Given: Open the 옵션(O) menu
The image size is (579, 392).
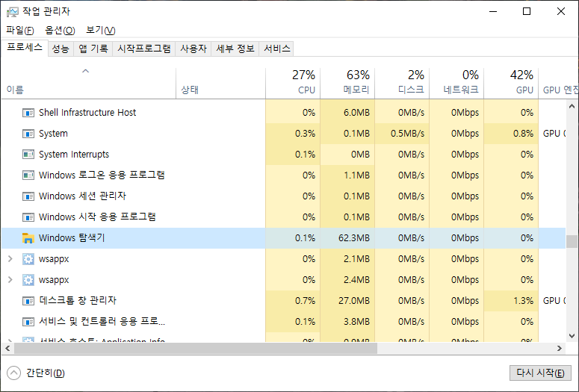Looking at the screenshot, I should tap(60, 31).
